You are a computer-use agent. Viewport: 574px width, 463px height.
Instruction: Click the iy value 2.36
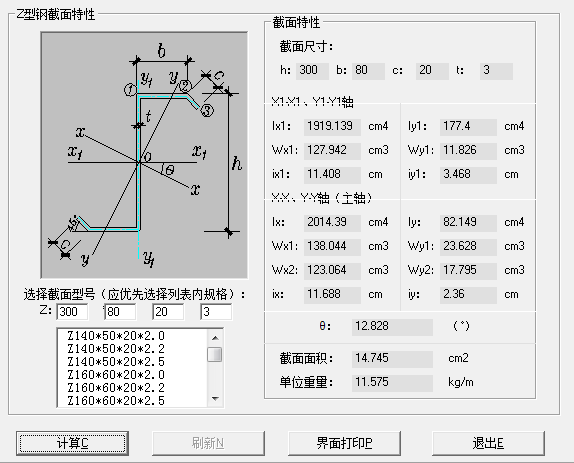point(468,295)
